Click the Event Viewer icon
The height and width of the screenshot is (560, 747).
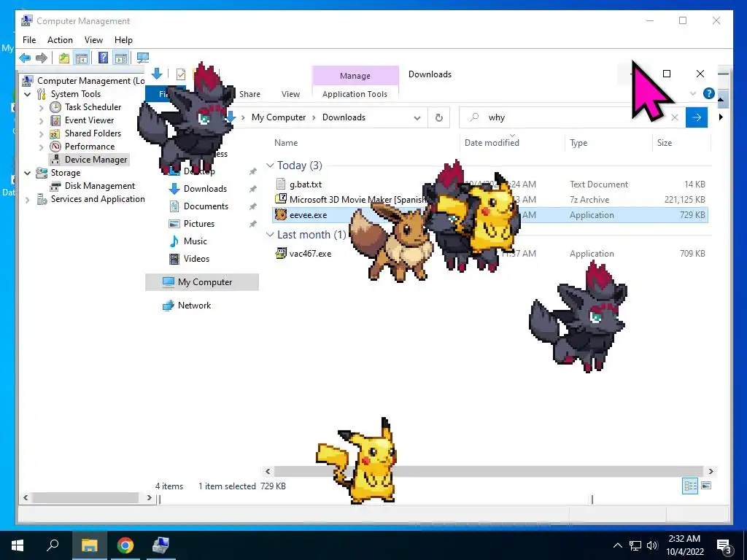55,120
